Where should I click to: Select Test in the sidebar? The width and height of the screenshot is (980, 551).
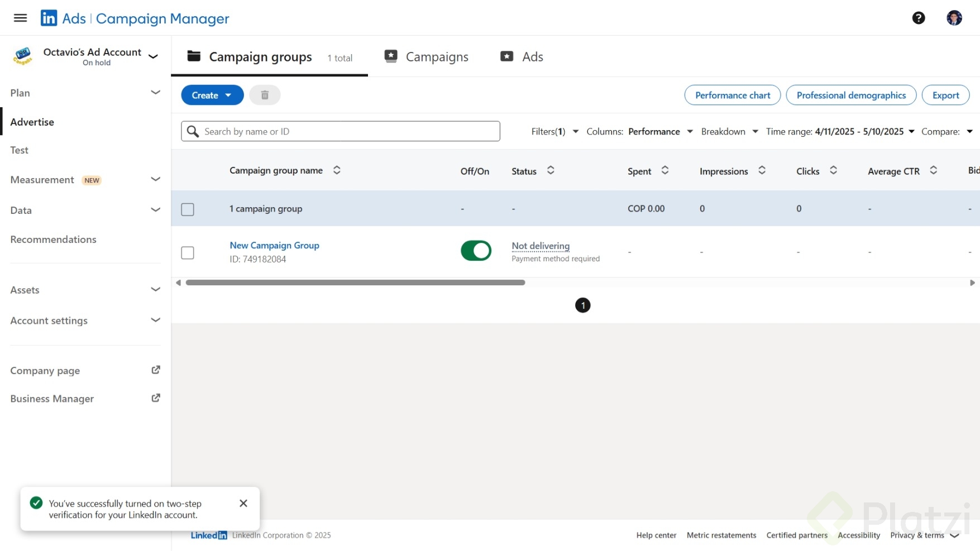pos(20,150)
